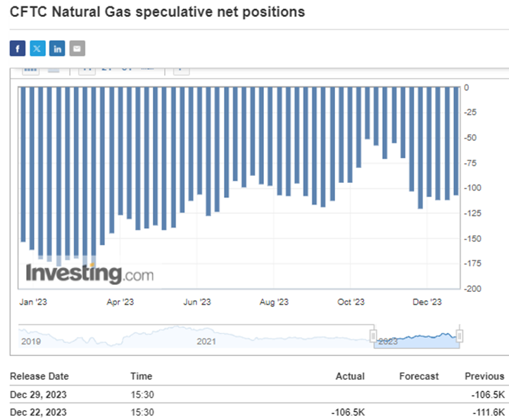
Task: Share this chart on X (Twitter)
Action: point(37,49)
